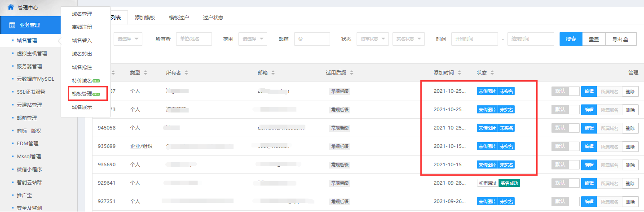Open the 范围 dropdown
644x212 pixels.
252,39
